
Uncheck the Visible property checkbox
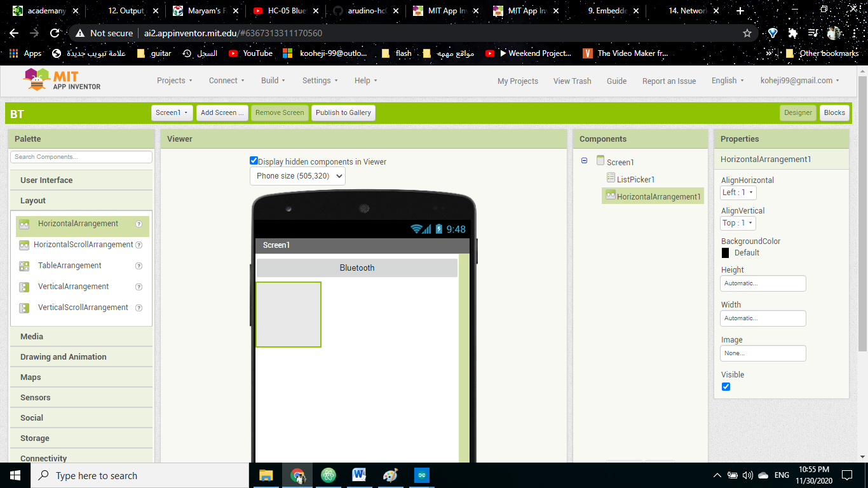coord(726,386)
